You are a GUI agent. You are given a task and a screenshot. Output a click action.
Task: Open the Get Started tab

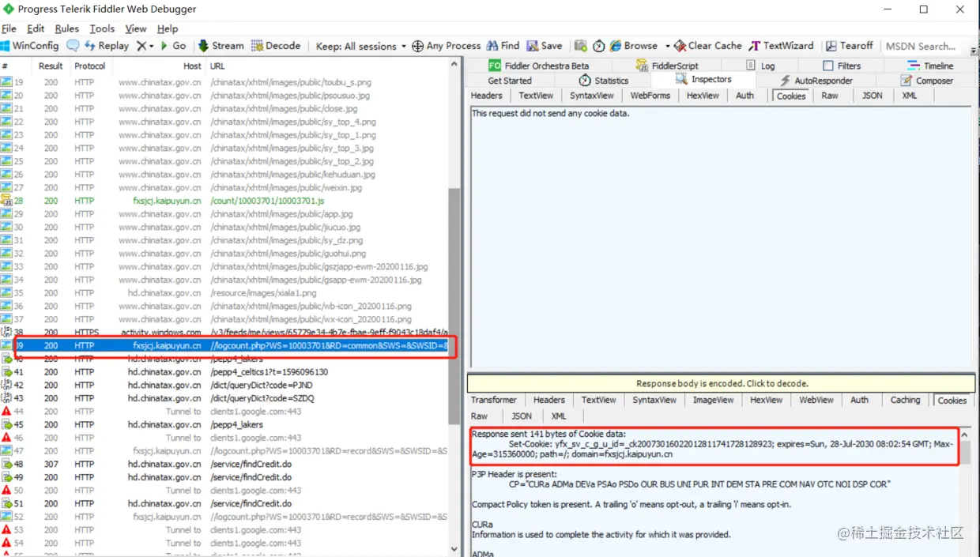point(510,81)
